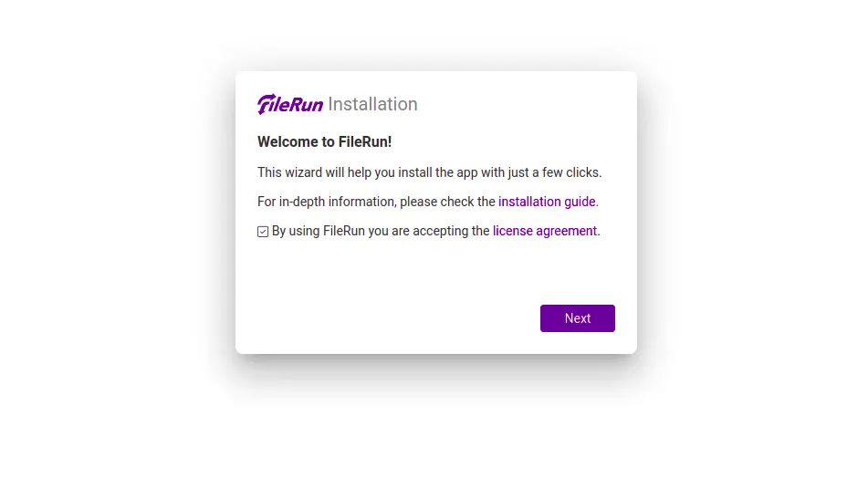Click the checkmark icon beside the license text
This screenshot has height=499, width=868.
pyautogui.click(x=263, y=232)
